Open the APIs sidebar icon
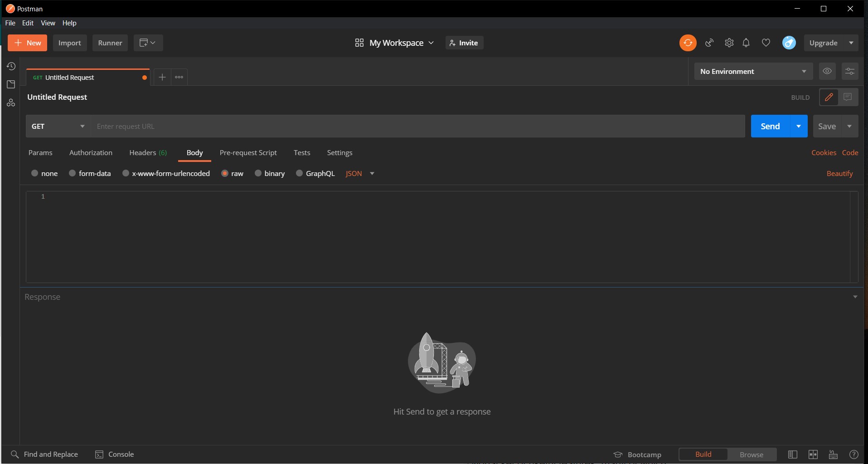Screen dimensions: 868x464 click(11, 103)
